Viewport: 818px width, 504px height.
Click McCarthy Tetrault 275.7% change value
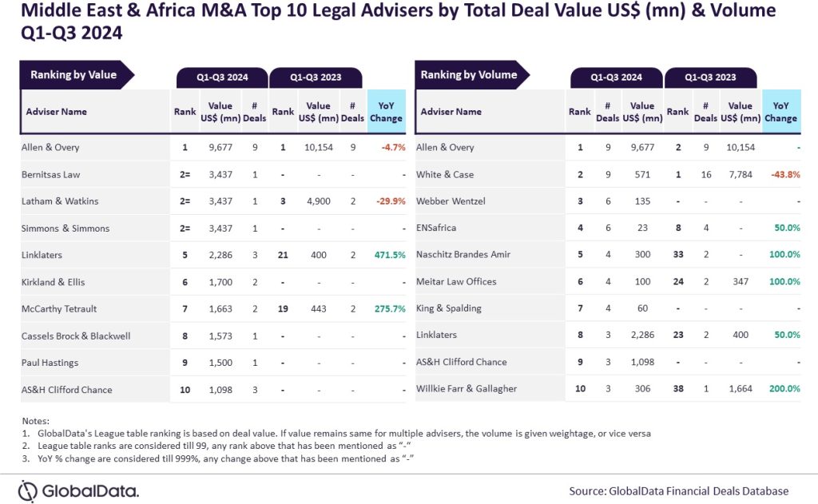[390, 309]
